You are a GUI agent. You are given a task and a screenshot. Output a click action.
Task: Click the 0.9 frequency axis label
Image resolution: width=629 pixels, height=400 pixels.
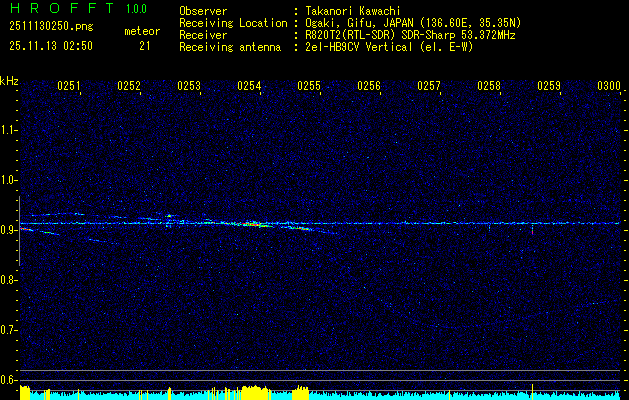(x=9, y=230)
